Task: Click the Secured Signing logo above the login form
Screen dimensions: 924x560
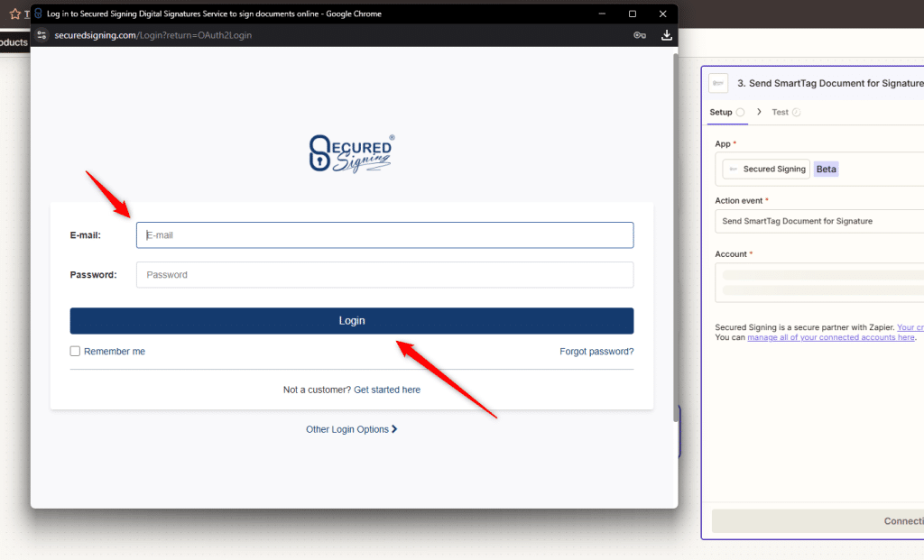Action: coord(351,153)
